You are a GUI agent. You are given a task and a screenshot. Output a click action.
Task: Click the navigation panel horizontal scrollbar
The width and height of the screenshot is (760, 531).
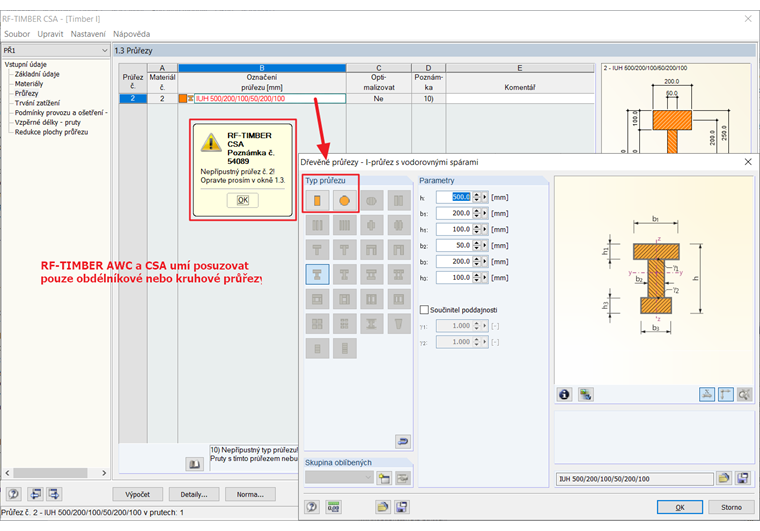[x=50, y=473]
